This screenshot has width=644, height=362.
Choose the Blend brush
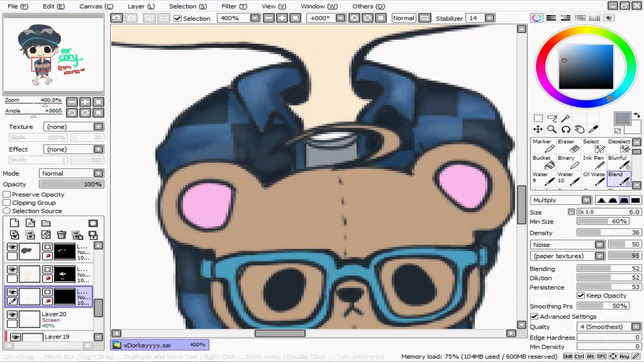tap(619, 178)
